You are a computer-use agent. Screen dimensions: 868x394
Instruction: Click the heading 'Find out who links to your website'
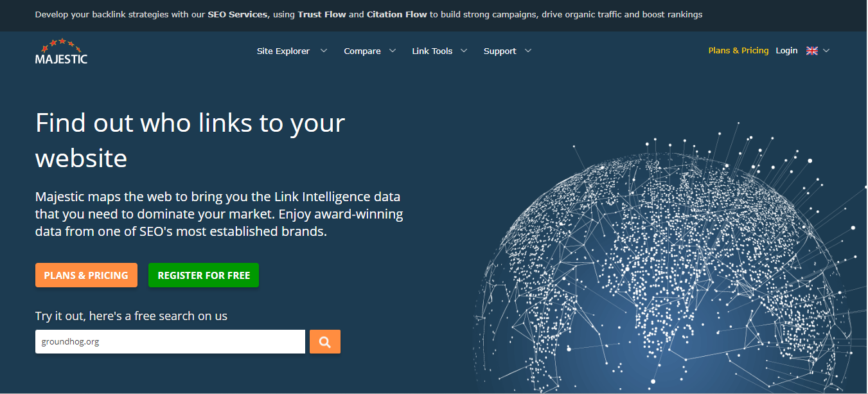click(x=190, y=140)
